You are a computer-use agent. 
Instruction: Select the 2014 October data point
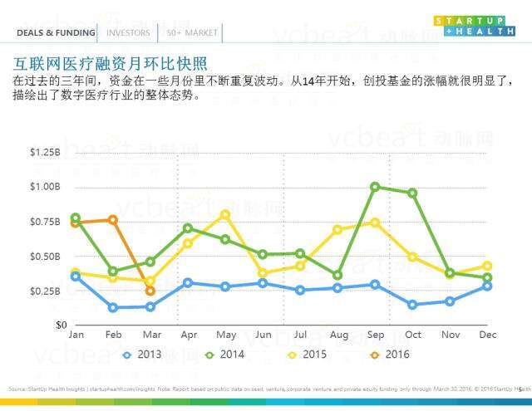[x=411, y=193]
